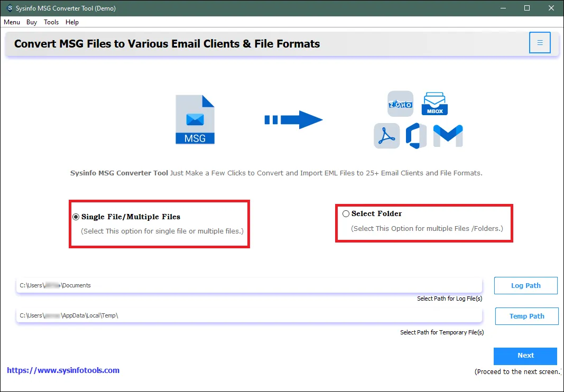This screenshot has width=564, height=392.
Task: Click the Adobe PDF icon
Action: (x=387, y=136)
